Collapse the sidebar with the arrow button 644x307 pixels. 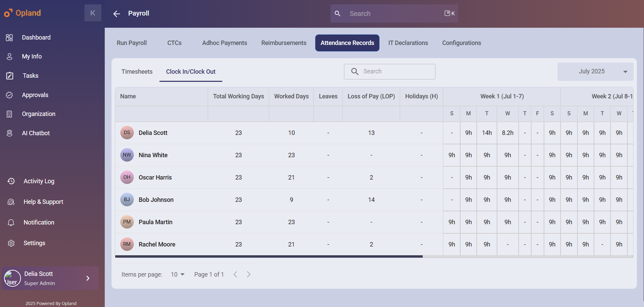pyautogui.click(x=93, y=13)
